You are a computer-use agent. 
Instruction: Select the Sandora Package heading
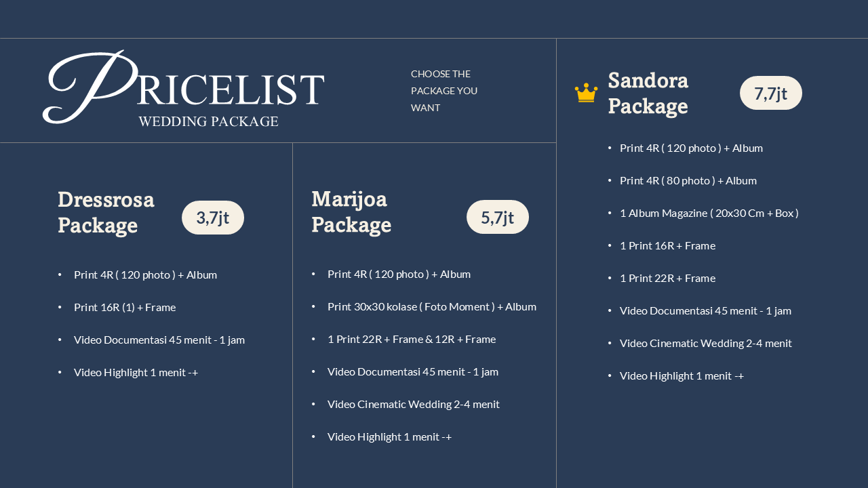(x=648, y=93)
